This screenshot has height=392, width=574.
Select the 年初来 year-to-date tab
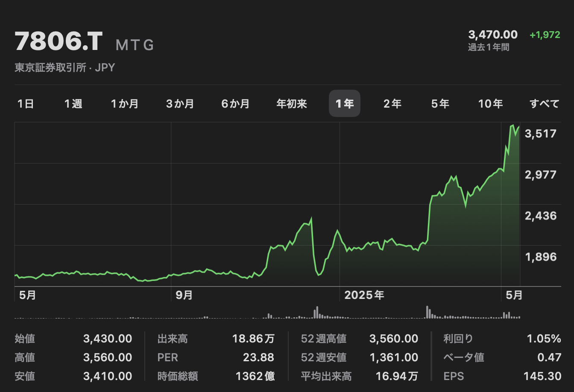click(x=292, y=104)
